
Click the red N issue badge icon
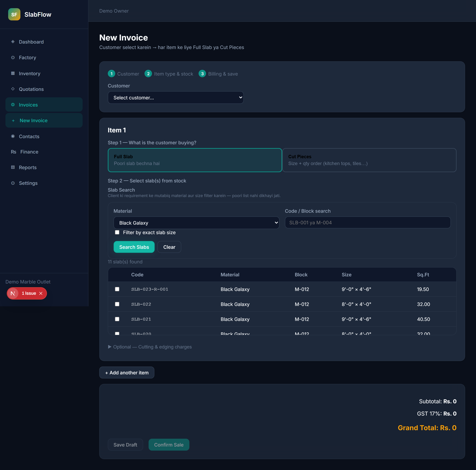click(x=13, y=293)
